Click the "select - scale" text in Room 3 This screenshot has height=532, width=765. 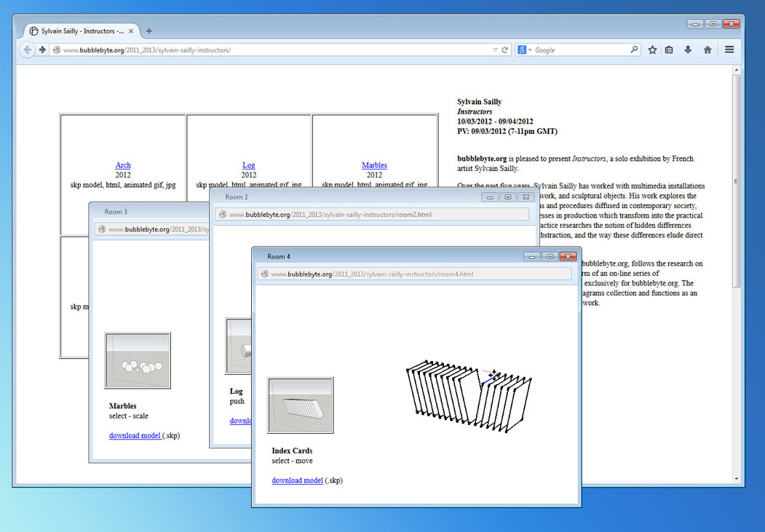click(129, 416)
